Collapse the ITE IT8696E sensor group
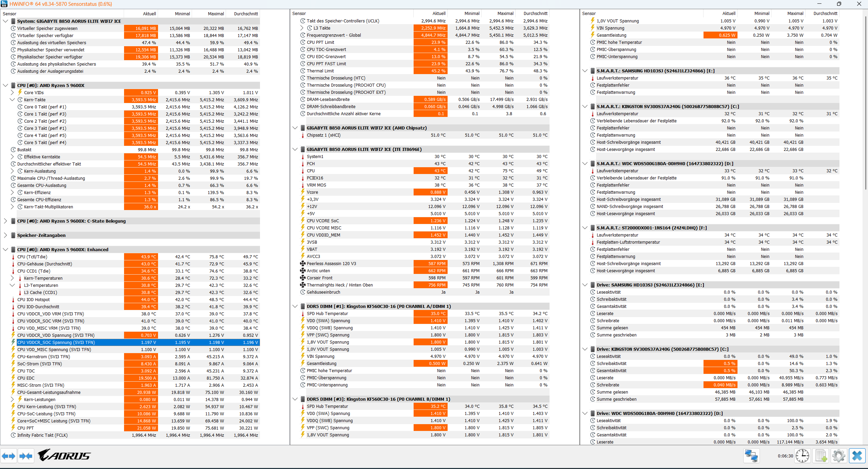Viewport: 868px width, 469px height. [x=295, y=150]
